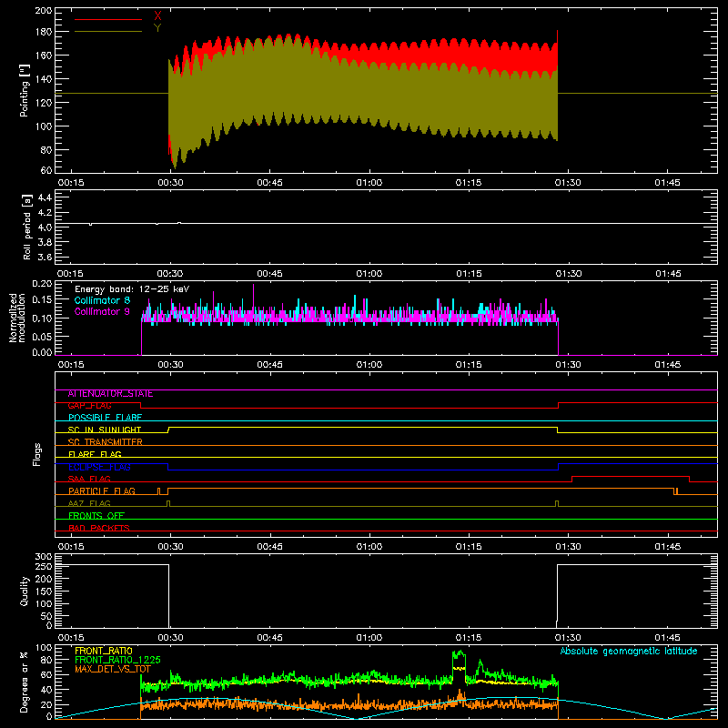Click the 'Roll period [s]' axis title
The image size is (728, 728).
click(27, 227)
